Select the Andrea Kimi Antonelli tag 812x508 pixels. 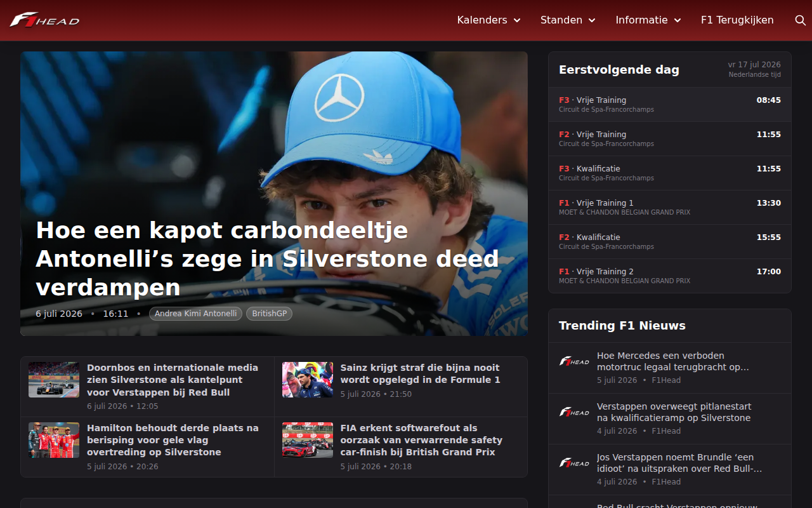(x=196, y=314)
